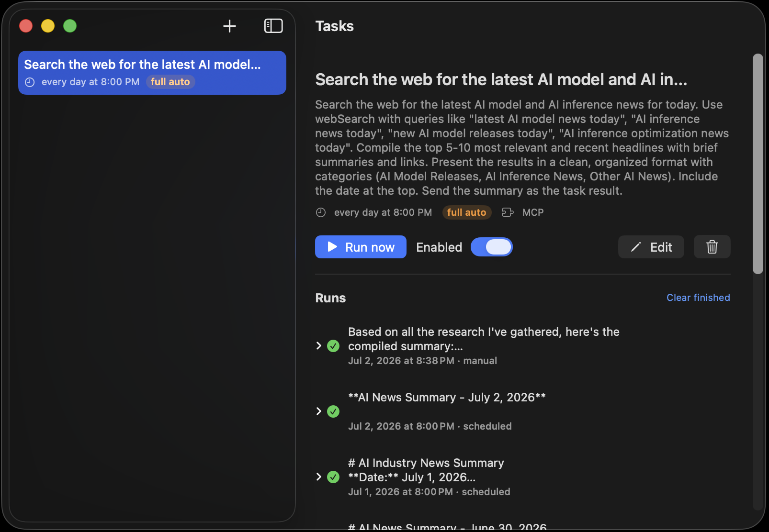Clear finished runs
The width and height of the screenshot is (769, 532).
tap(698, 298)
